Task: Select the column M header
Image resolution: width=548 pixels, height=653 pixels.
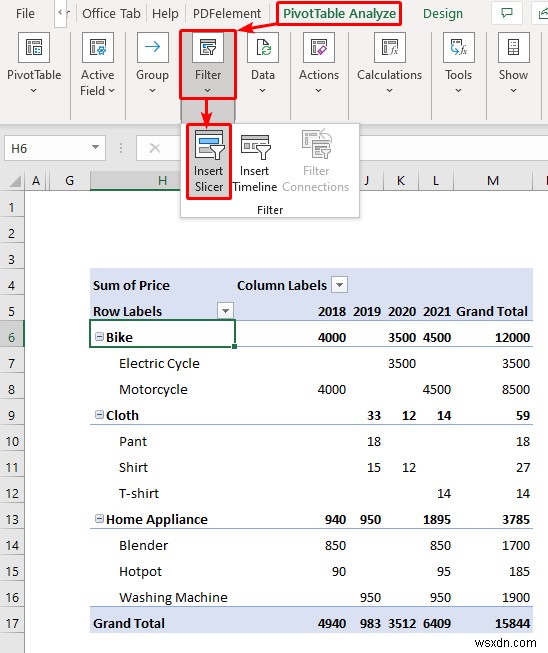Action: pyautogui.click(x=493, y=181)
